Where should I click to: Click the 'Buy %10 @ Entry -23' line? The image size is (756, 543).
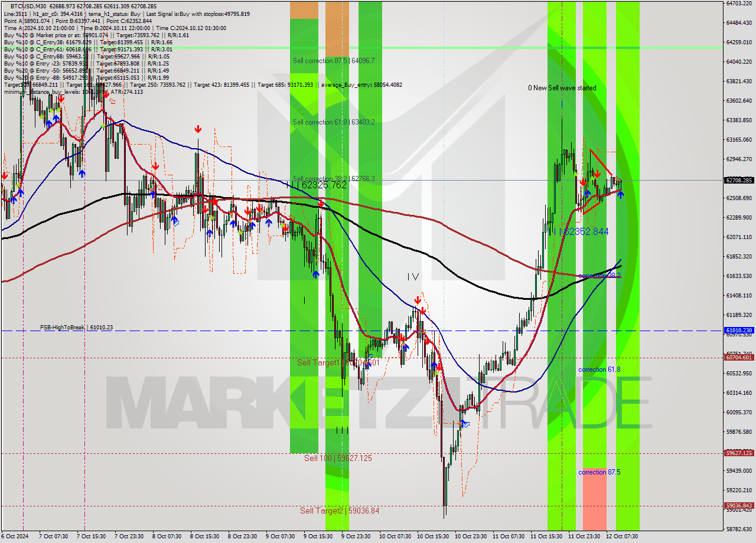(x=86, y=64)
